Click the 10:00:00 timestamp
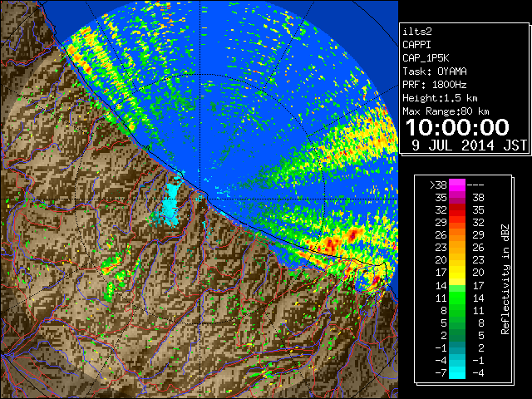This screenshot has height=399, width=532. 457,127
